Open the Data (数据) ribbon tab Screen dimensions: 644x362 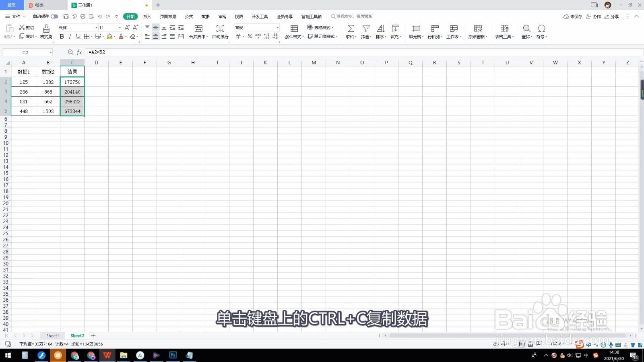pyautogui.click(x=206, y=16)
